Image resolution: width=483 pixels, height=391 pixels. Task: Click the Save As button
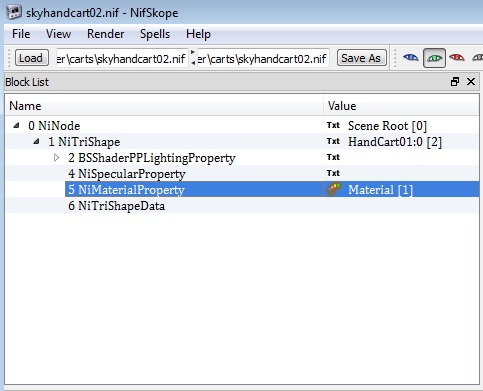tap(361, 58)
